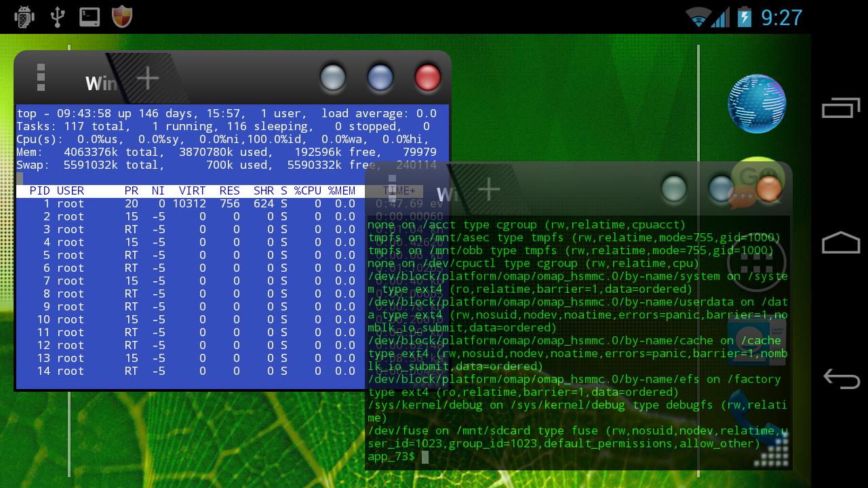This screenshot has height=488, width=868.
Task: Tap the Android debugging icon in the status bar
Action: 24,17
